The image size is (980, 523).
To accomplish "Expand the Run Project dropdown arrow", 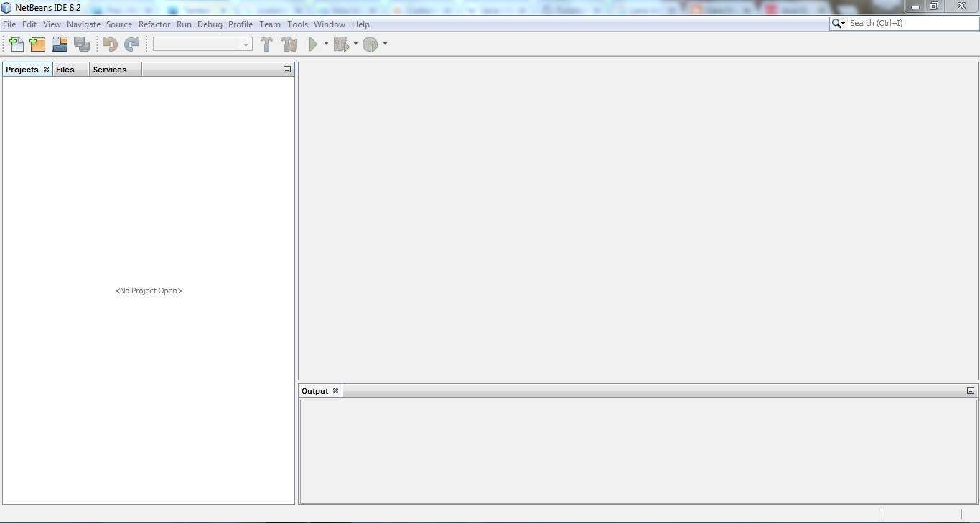I will click(326, 44).
